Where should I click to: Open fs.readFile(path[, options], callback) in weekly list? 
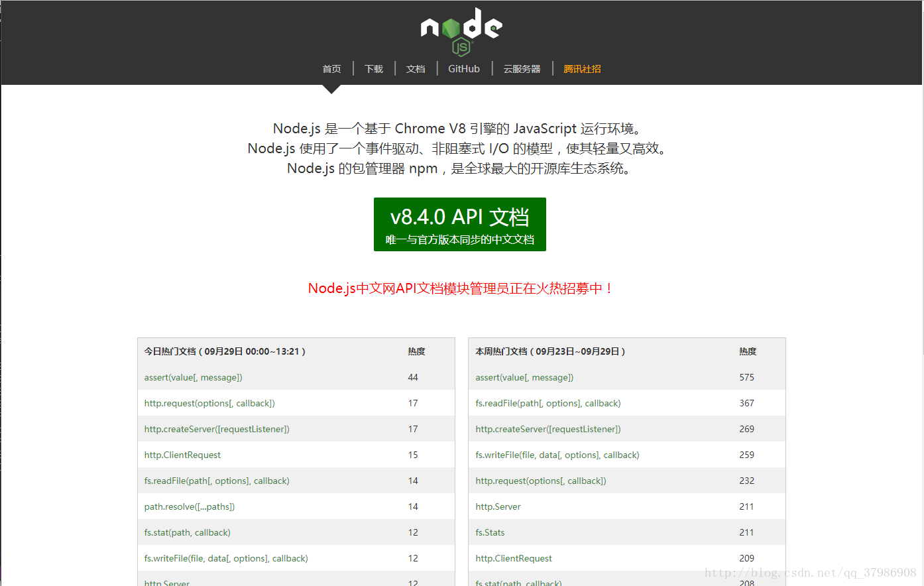[x=548, y=403]
